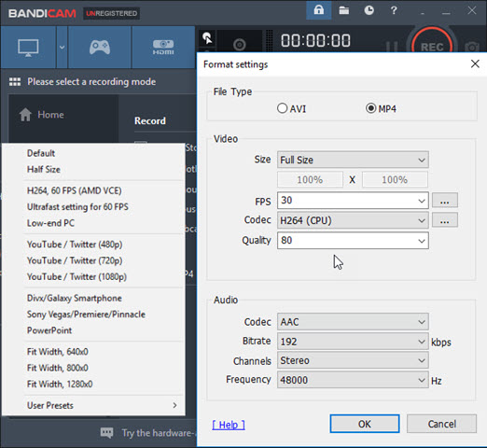Click the Help link
The image size is (487, 448).
click(229, 425)
